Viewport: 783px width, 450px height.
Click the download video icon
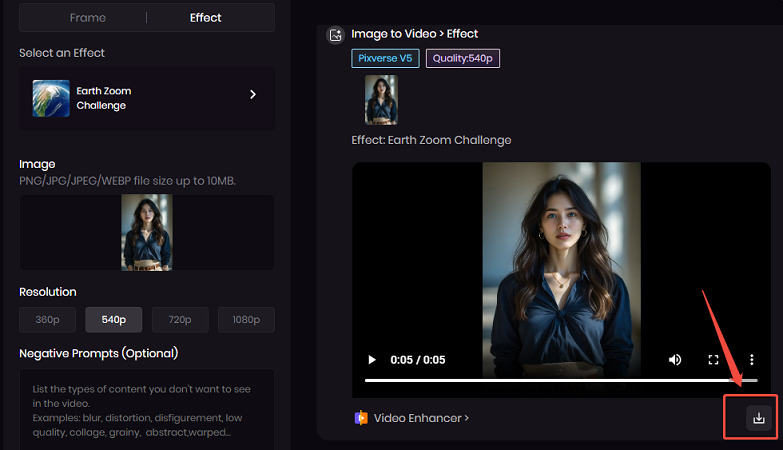758,418
